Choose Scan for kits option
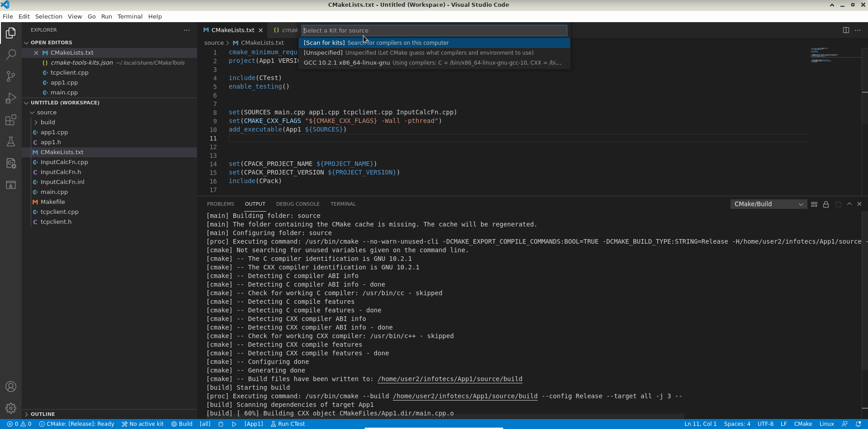This screenshot has width=868, height=429. pos(434,43)
